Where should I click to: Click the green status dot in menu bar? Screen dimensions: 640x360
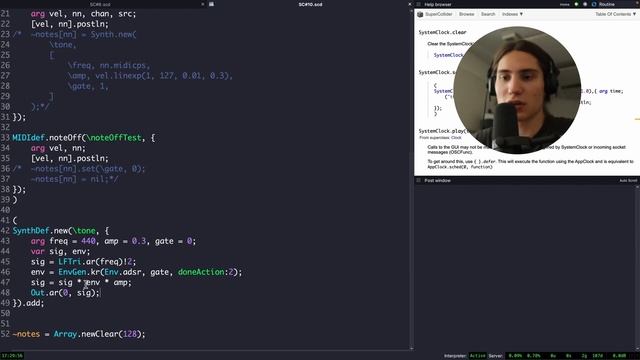click(576, 4)
